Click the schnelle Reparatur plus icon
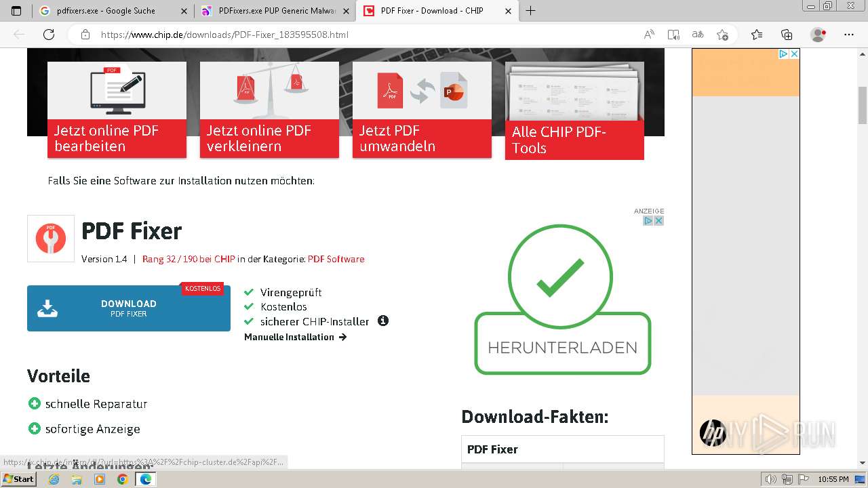 pyautogui.click(x=35, y=403)
